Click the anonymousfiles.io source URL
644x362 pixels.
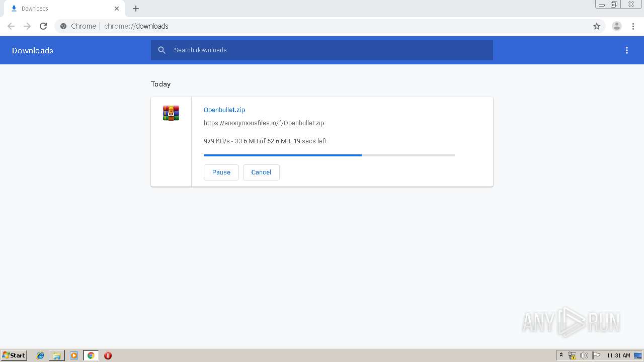pyautogui.click(x=264, y=123)
